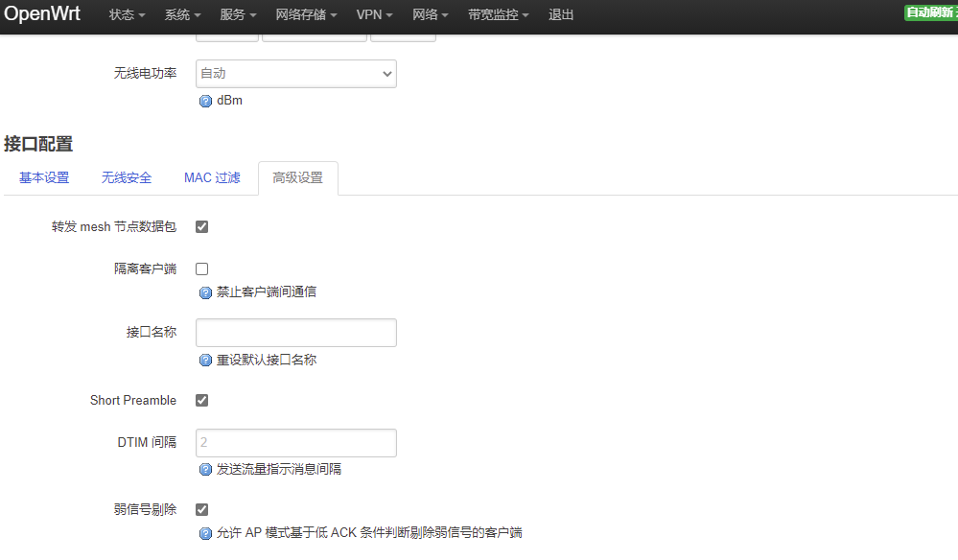Click the help icon beside 禁止客户端间通信
958x560 pixels.
[205, 293]
